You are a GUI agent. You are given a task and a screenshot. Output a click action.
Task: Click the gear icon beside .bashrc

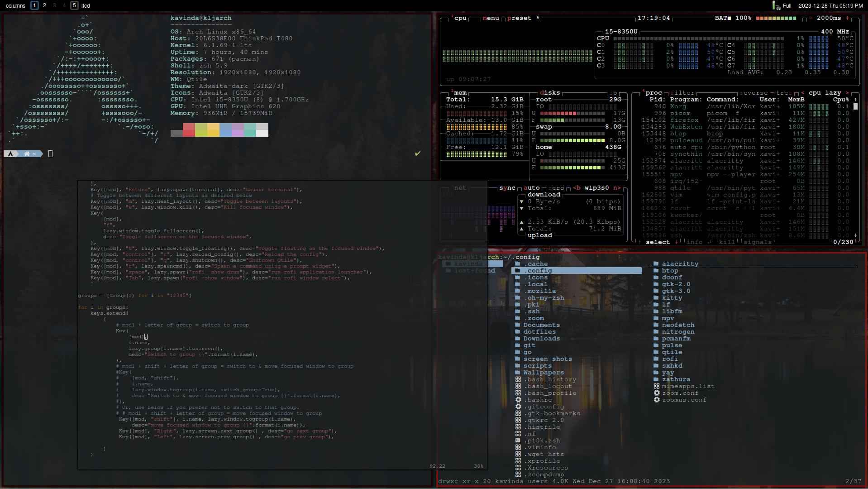[x=518, y=400]
